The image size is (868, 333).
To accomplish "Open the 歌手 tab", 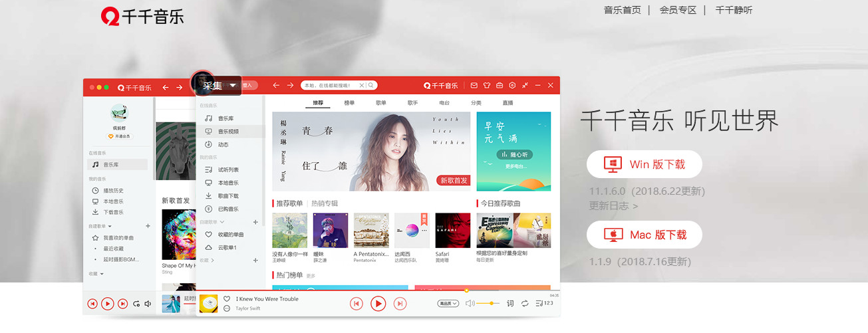I will tap(412, 103).
